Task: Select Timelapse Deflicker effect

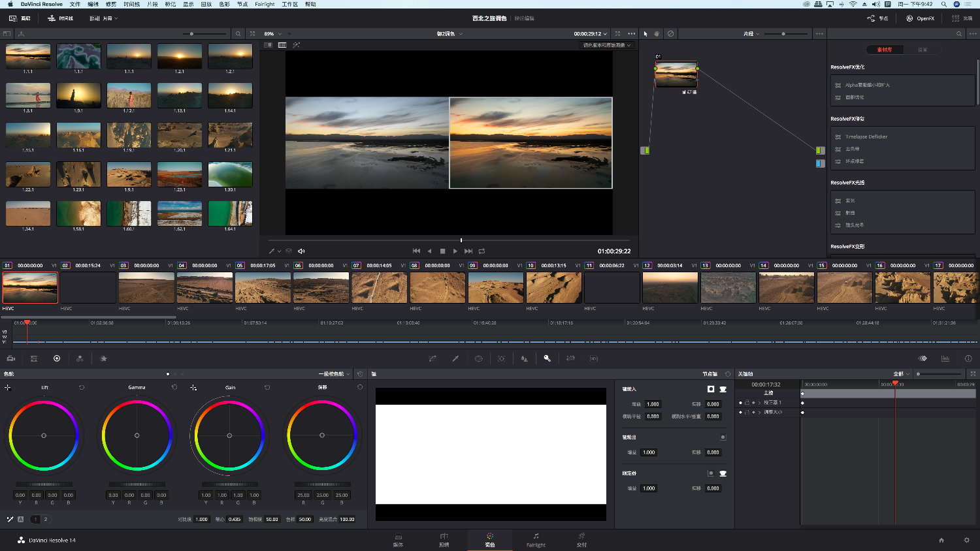Action: click(866, 136)
